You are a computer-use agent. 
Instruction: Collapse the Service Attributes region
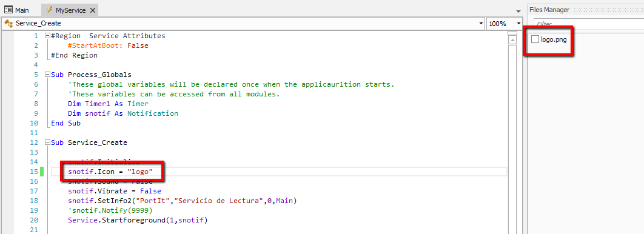click(47, 36)
